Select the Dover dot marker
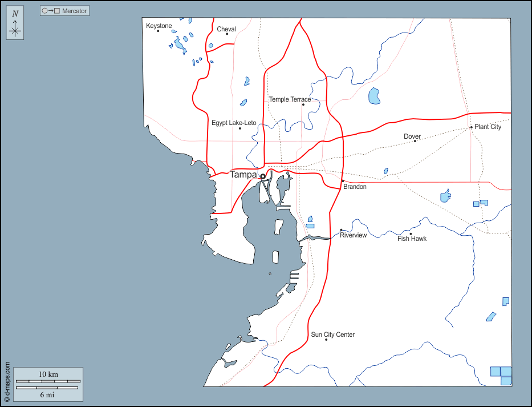Viewport: 532px width, 407px height. coord(415,141)
